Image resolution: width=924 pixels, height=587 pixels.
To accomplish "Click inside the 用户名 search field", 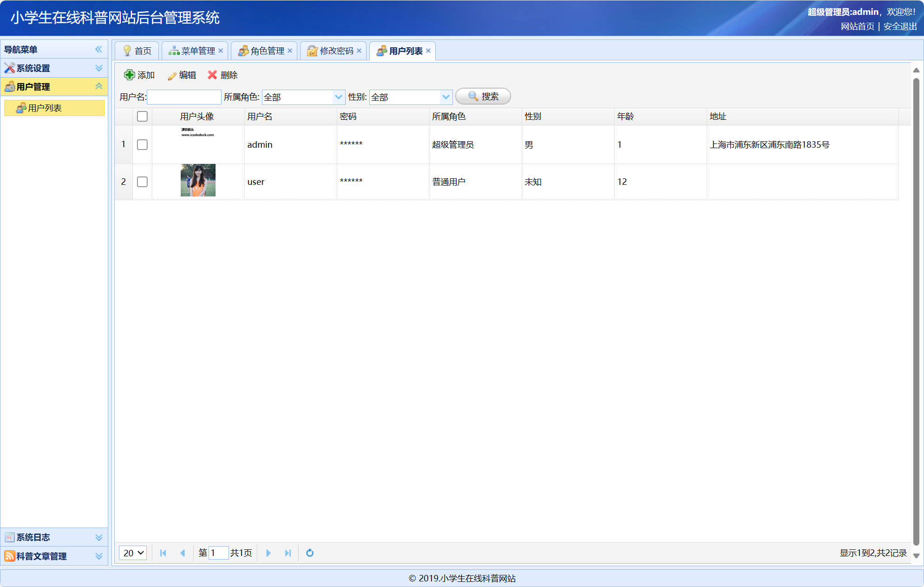I will (183, 97).
